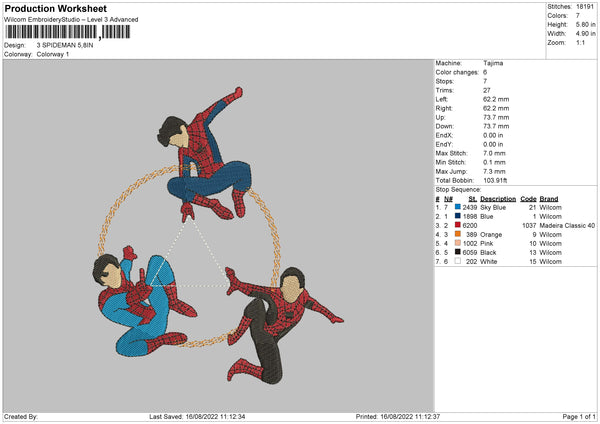Viewport: 600px width, 424px height.
Task: Click the 'Sky Blue' description text
Action: pyautogui.click(x=493, y=207)
